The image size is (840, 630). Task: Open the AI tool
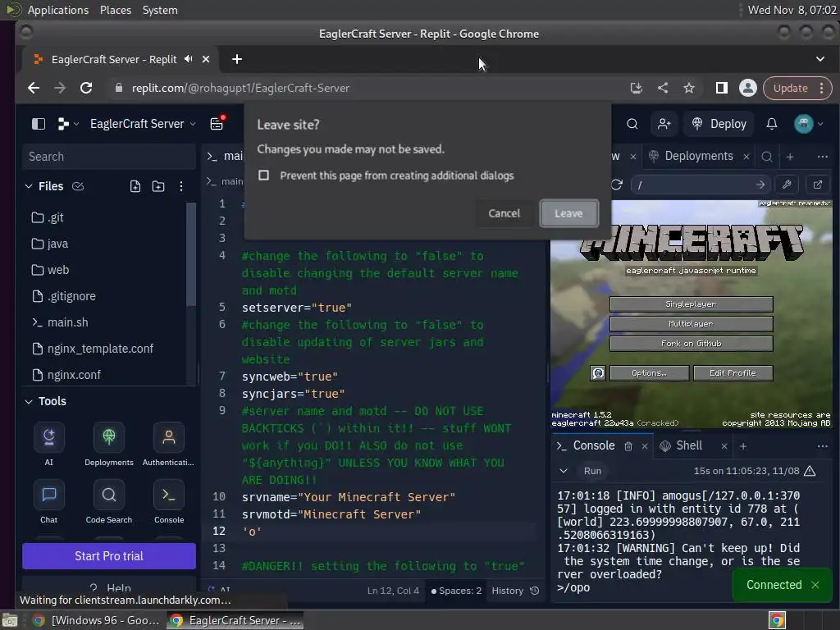coord(48,437)
